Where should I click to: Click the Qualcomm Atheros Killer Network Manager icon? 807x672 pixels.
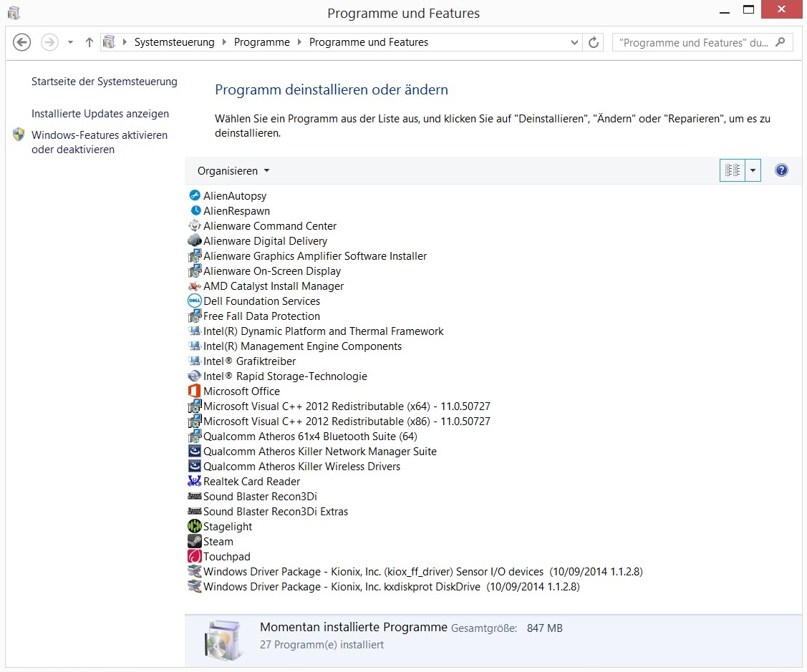pyautogui.click(x=195, y=451)
